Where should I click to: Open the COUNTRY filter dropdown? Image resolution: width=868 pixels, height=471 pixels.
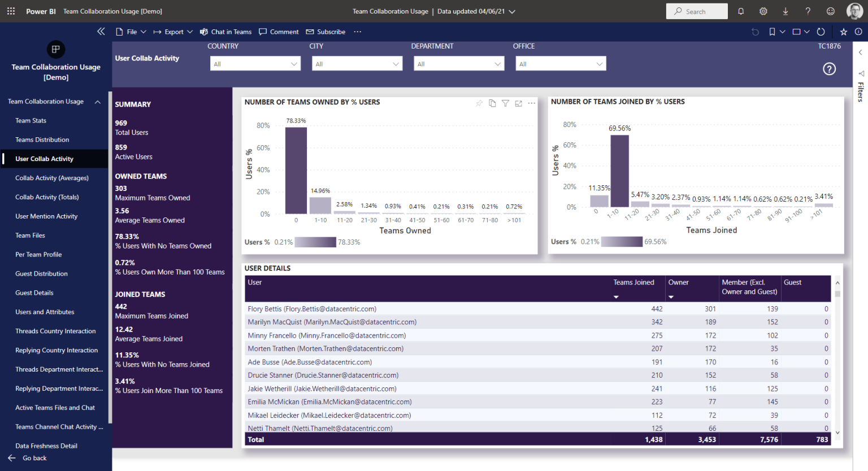255,64
